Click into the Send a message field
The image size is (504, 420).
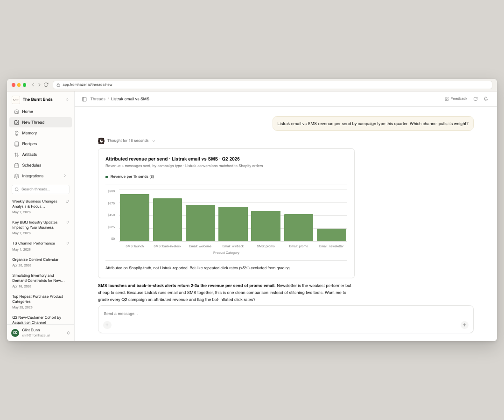[286, 314]
